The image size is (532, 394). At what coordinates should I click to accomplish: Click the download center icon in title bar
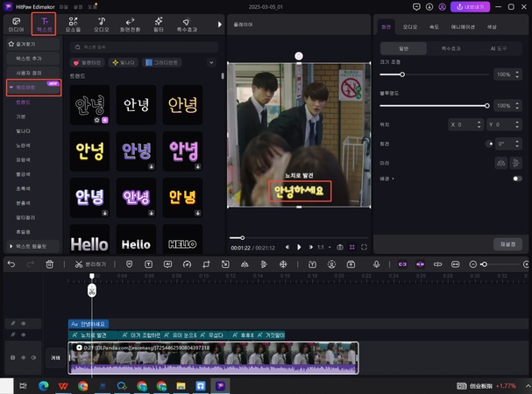pos(429,7)
